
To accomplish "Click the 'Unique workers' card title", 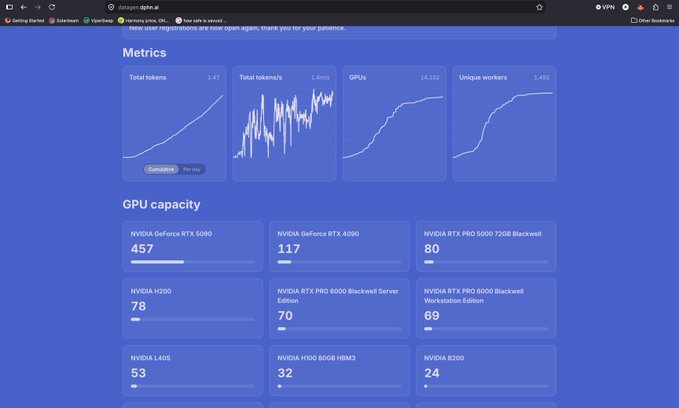I will coord(483,78).
